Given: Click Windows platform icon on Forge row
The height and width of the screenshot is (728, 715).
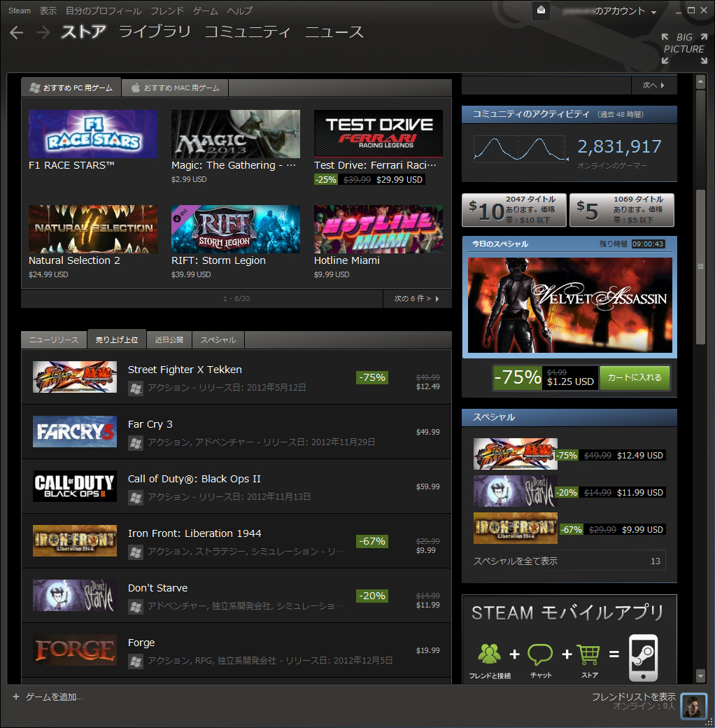Looking at the screenshot, I should (136, 661).
